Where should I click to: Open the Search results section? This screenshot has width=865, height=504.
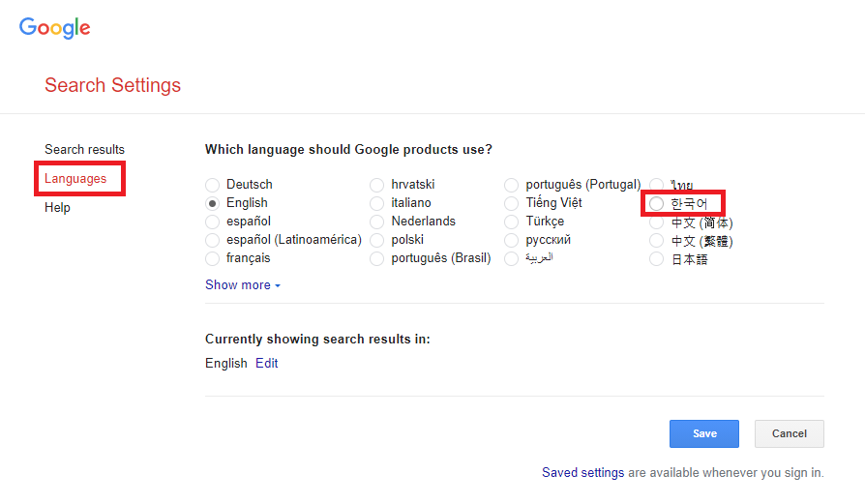84,149
